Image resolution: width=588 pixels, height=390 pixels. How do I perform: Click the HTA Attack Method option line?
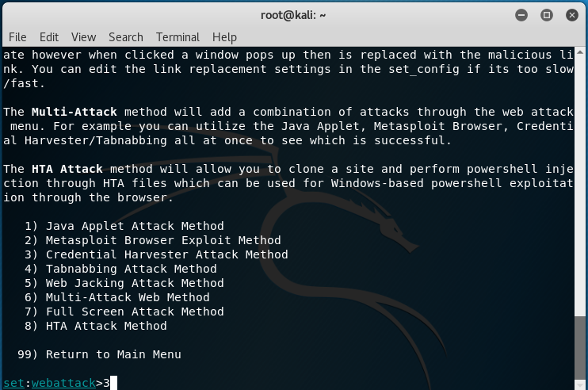[x=96, y=326]
